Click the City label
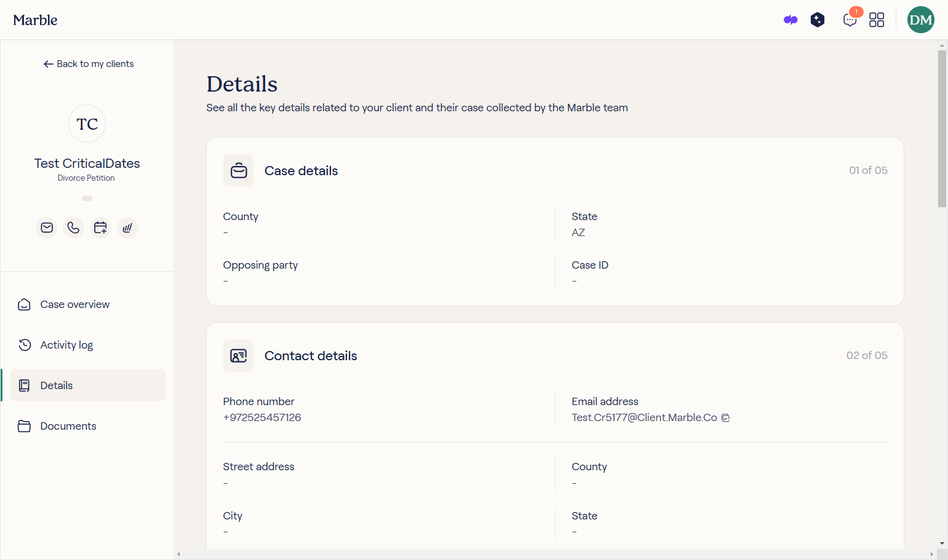This screenshot has width=948, height=560. 233,516
